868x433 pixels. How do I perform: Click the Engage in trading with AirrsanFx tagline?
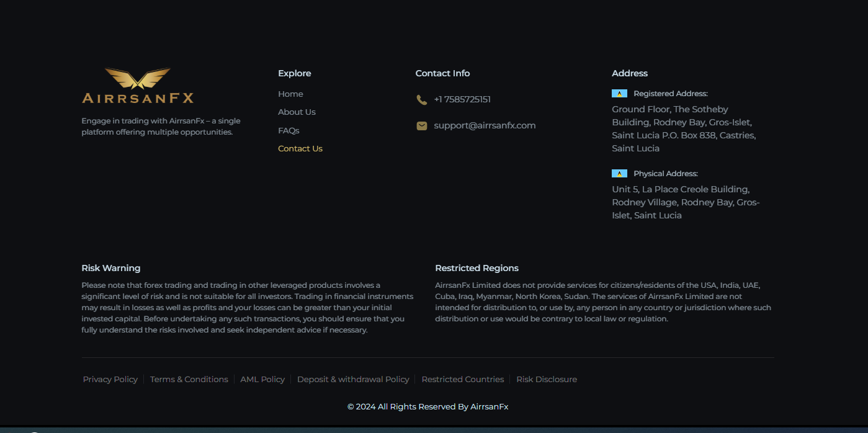(x=161, y=127)
